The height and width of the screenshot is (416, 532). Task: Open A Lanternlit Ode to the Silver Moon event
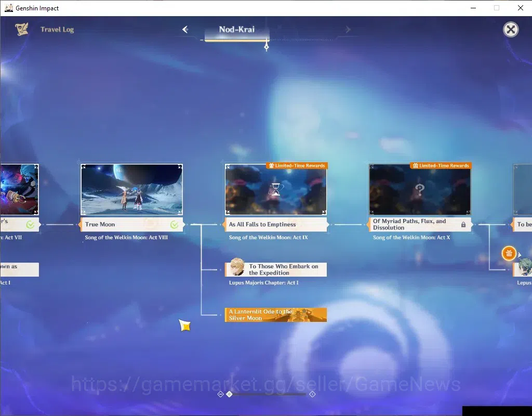pyautogui.click(x=276, y=315)
